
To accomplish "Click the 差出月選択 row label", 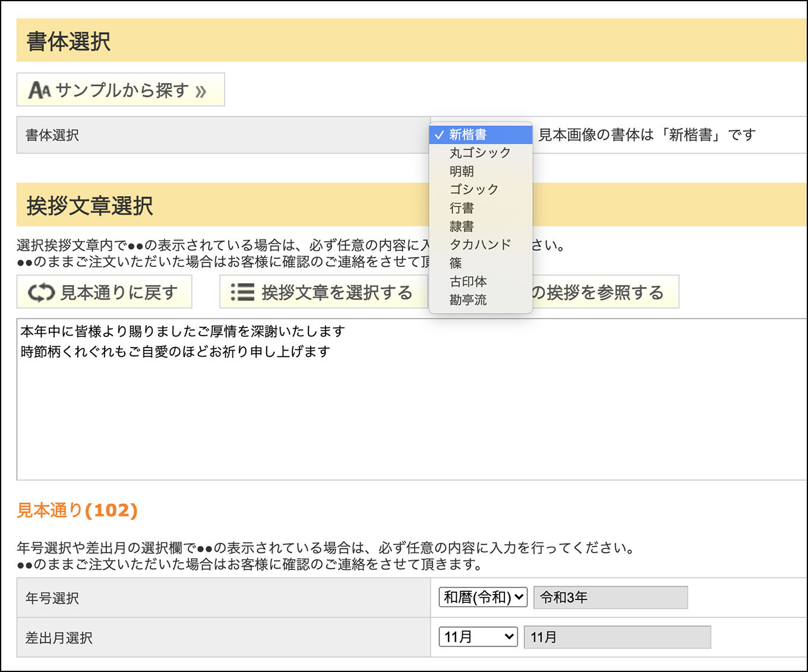I will pyautogui.click(x=59, y=638).
